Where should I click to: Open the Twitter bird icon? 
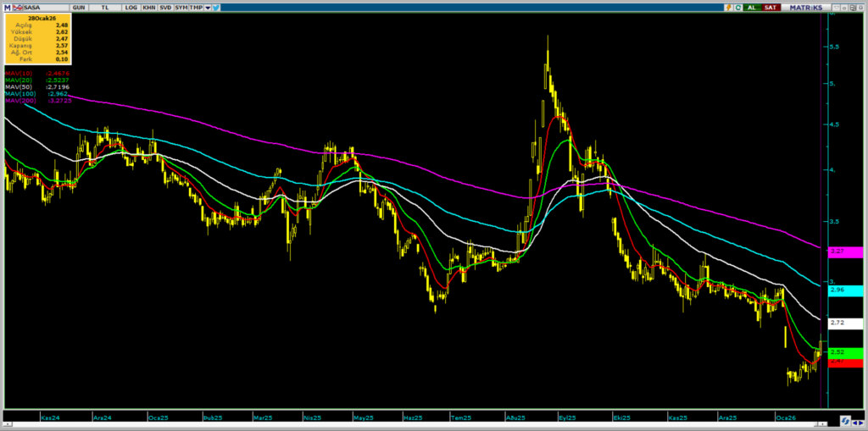pos(217,7)
